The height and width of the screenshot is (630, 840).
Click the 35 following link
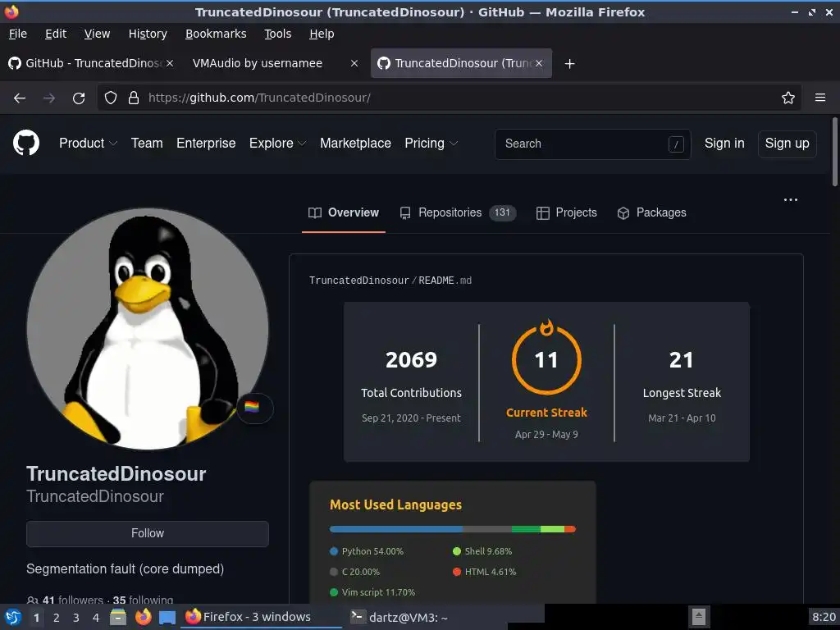143,600
